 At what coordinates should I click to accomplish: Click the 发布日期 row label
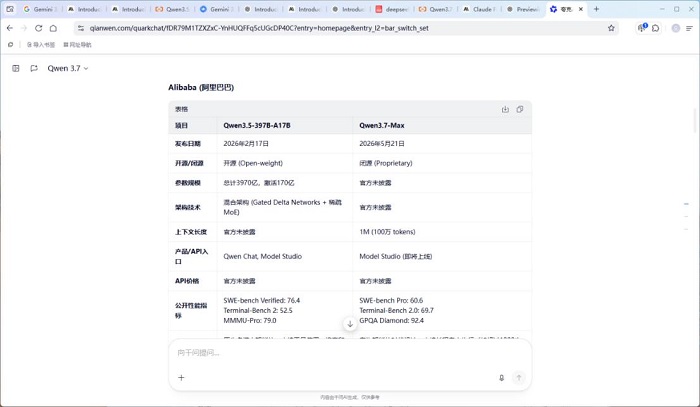[188, 144]
